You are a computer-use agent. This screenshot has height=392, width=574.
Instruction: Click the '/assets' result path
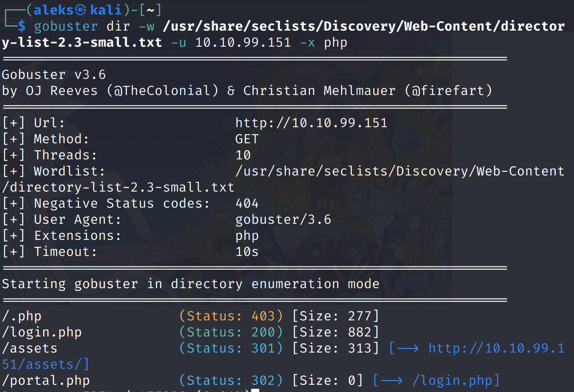(30, 348)
